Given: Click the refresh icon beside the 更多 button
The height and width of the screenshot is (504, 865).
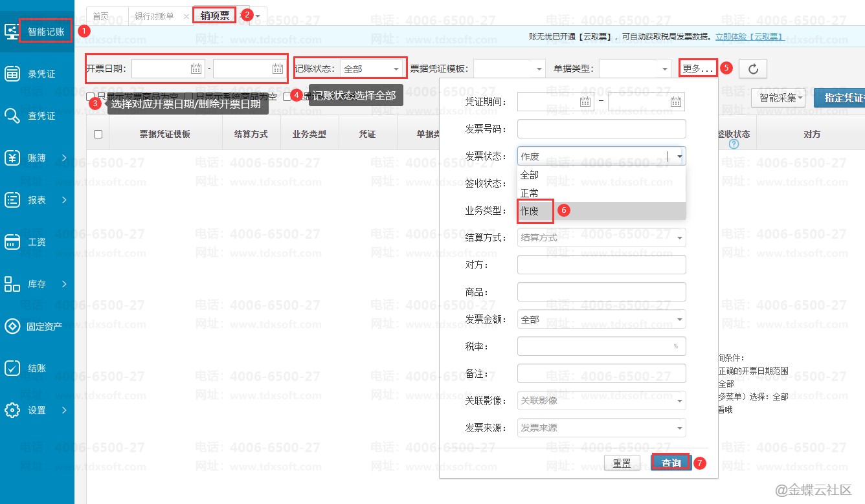Looking at the screenshot, I should click(x=752, y=69).
